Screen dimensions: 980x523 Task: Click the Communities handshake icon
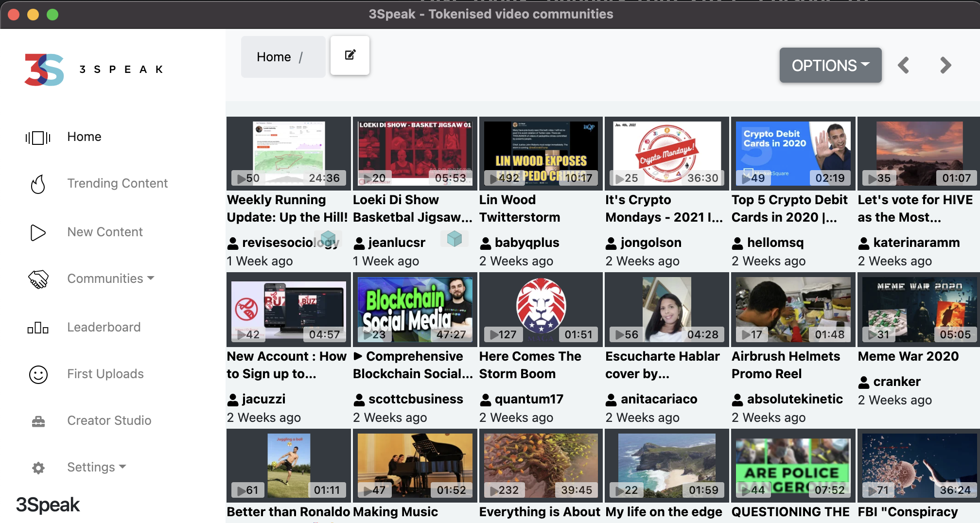click(38, 279)
